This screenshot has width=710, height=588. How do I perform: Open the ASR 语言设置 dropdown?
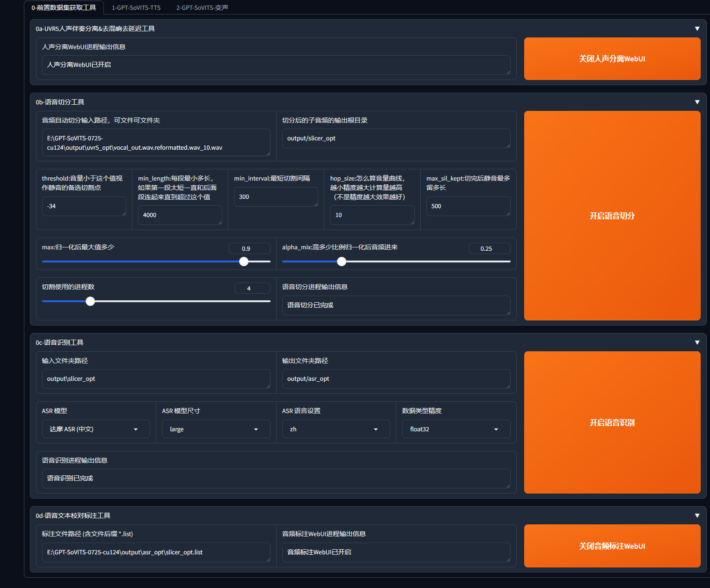(x=336, y=429)
